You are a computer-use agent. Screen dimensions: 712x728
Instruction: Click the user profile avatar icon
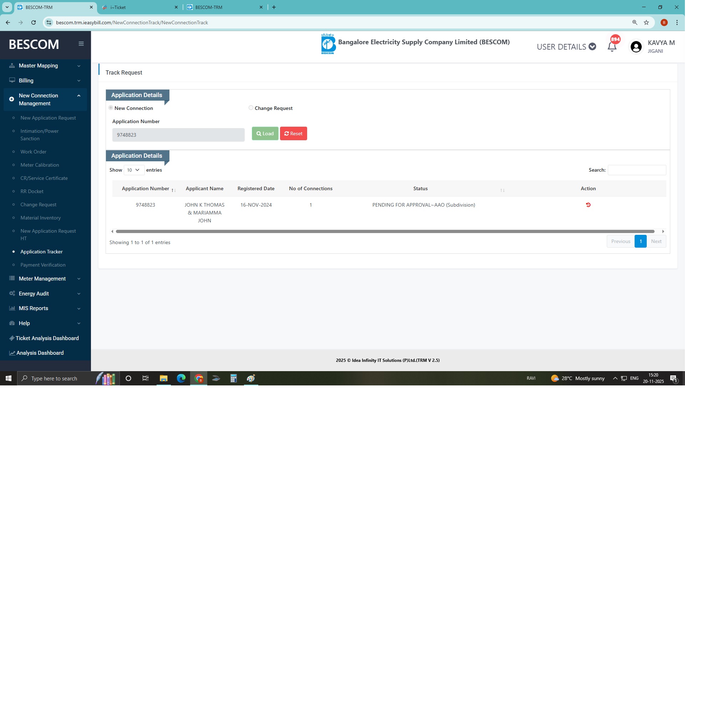tap(636, 47)
